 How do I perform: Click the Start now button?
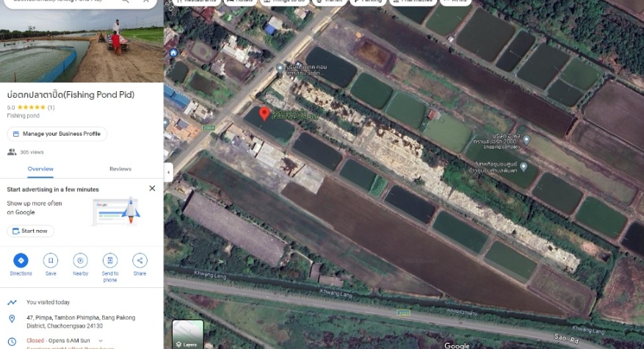point(30,231)
